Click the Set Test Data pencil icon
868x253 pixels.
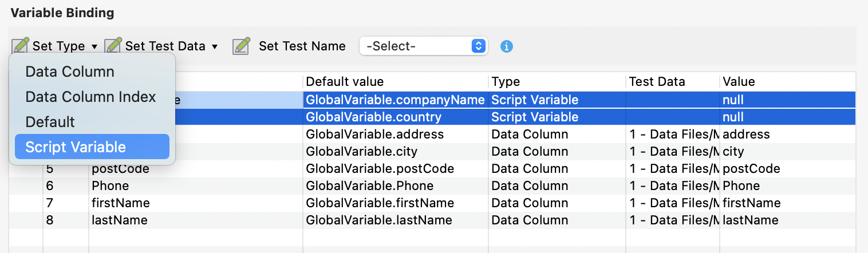coord(113,46)
